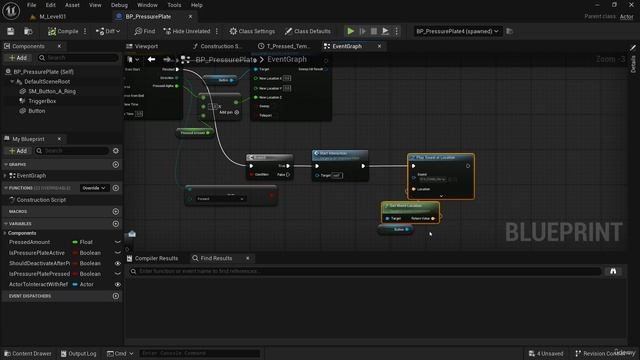Click the frame skip playback icon

[362, 31]
